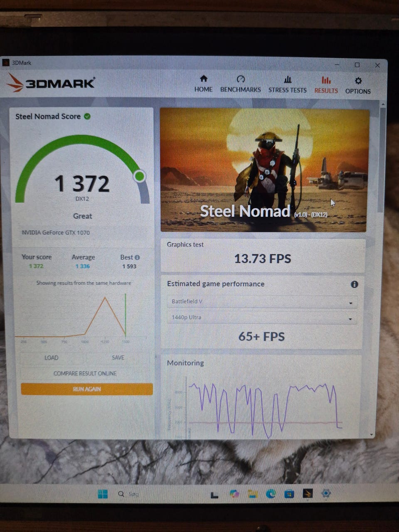Click the SAVE button
The height and width of the screenshot is (532, 399).
tap(118, 357)
